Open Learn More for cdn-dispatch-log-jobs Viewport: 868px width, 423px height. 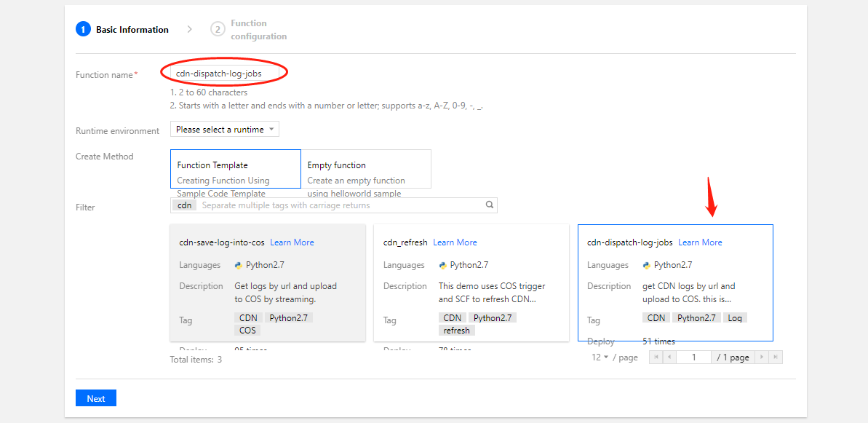700,242
